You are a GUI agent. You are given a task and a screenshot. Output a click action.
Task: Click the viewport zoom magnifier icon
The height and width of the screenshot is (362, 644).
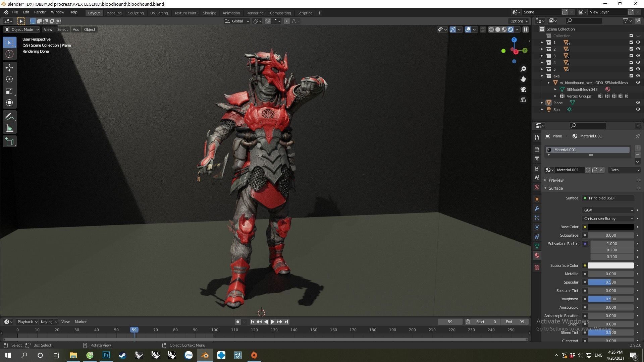[x=523, y=69]
